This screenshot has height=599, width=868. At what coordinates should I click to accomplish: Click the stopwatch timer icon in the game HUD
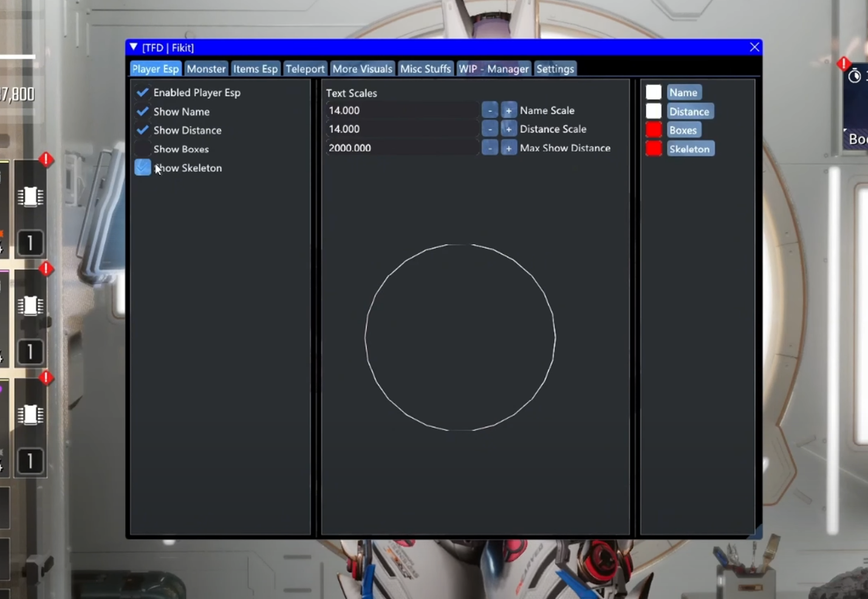pyautogui.click(x=855, y=76)
